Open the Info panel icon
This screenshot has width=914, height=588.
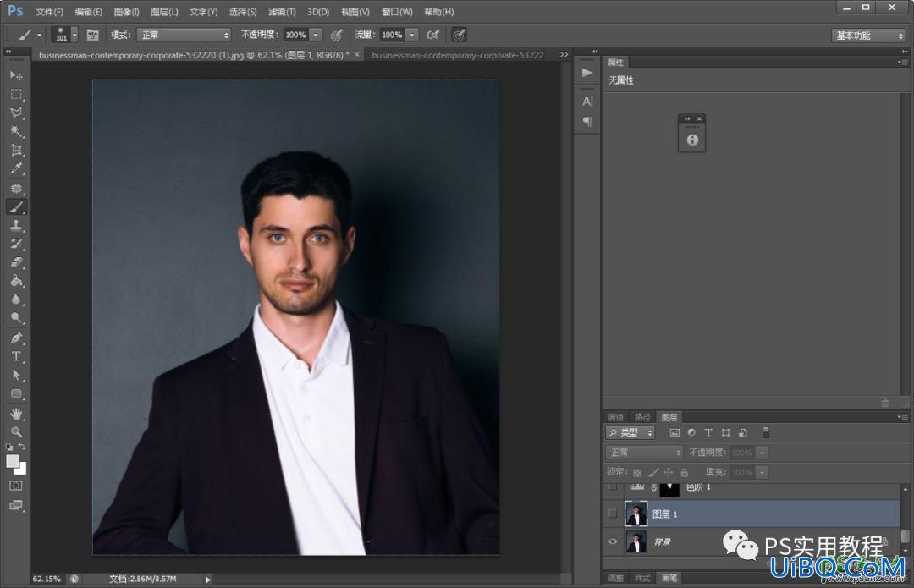click(692, 140)
